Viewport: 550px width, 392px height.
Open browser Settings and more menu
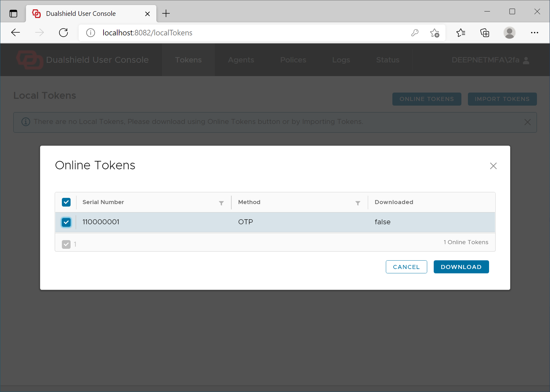(534, 33)
